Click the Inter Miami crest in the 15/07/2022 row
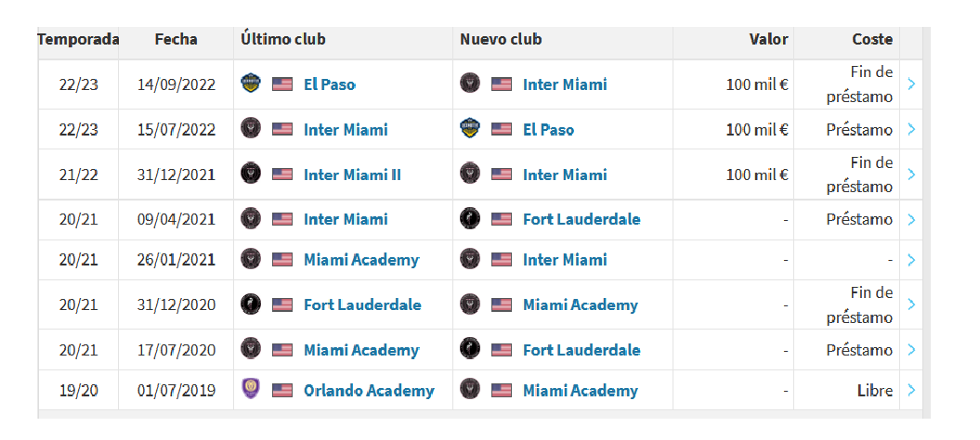The height and width of the screenshot is (440, 980). [250, 129]
